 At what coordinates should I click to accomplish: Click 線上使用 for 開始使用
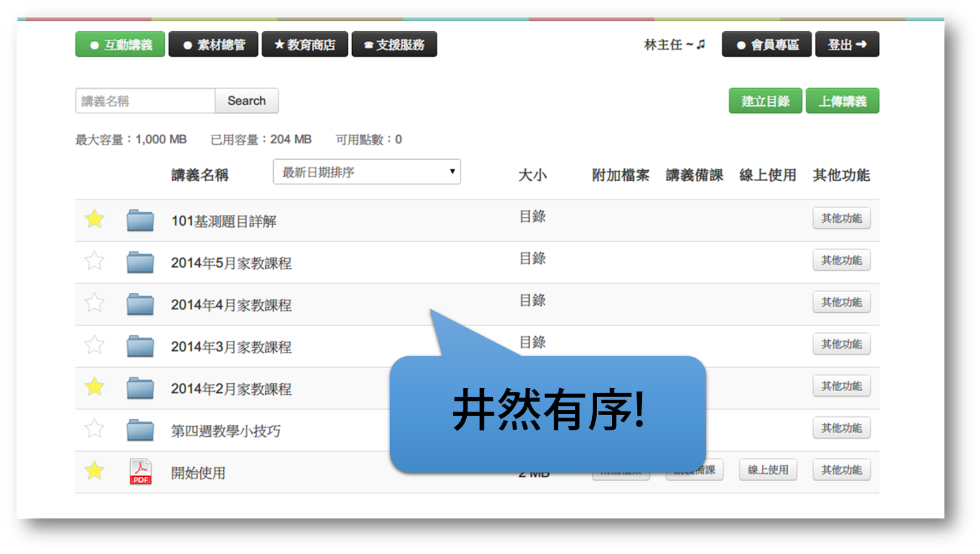pyautogui.click(x=768, y=470)
